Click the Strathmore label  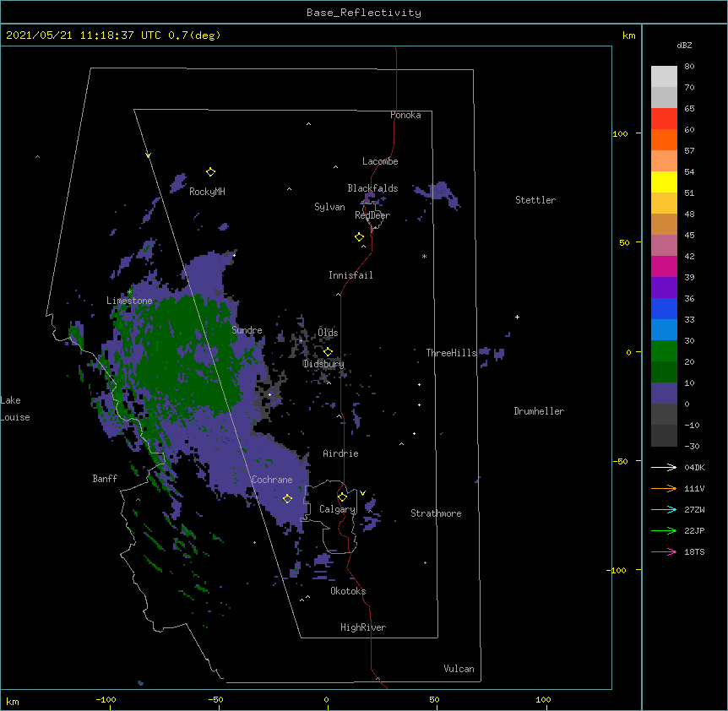(436, 513)
